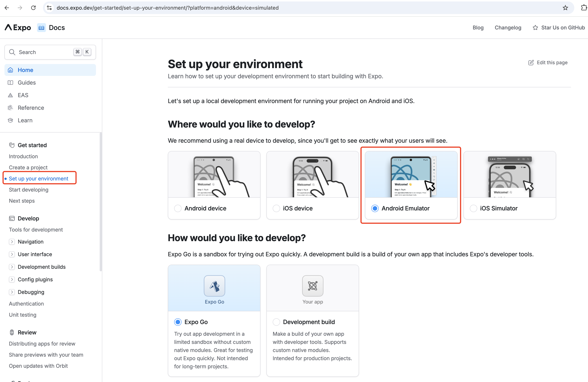Image resolution: width=588 pixels, height=382 pixels.
Task: Click the Docs book icon
Action: click(41, 27)
